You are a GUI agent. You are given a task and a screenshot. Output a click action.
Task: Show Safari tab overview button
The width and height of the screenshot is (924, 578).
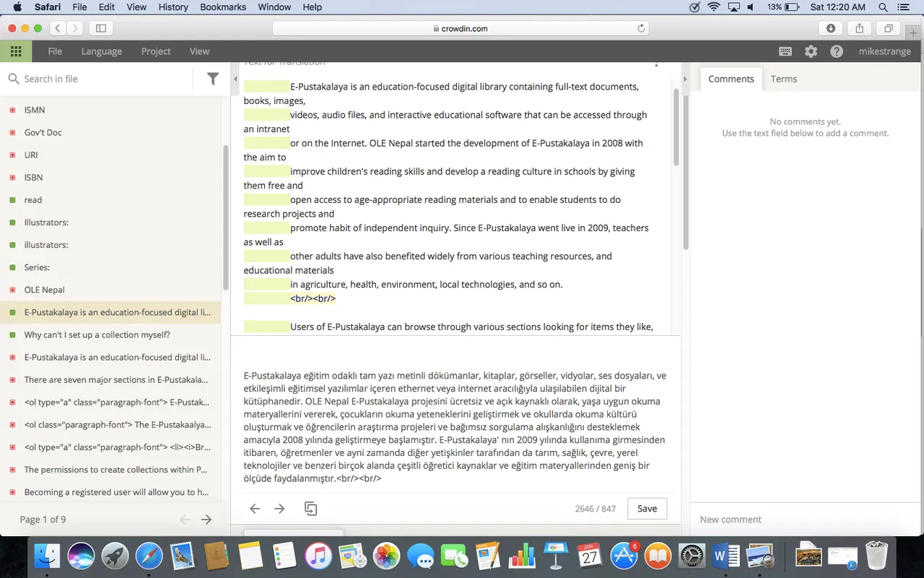pos(888,28)
